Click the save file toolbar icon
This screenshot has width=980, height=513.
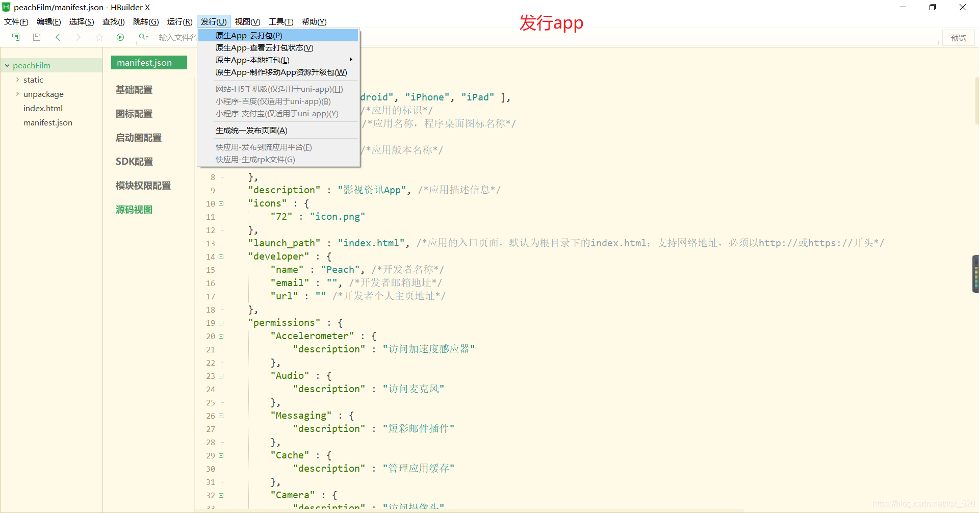click(x=37, y=37)
